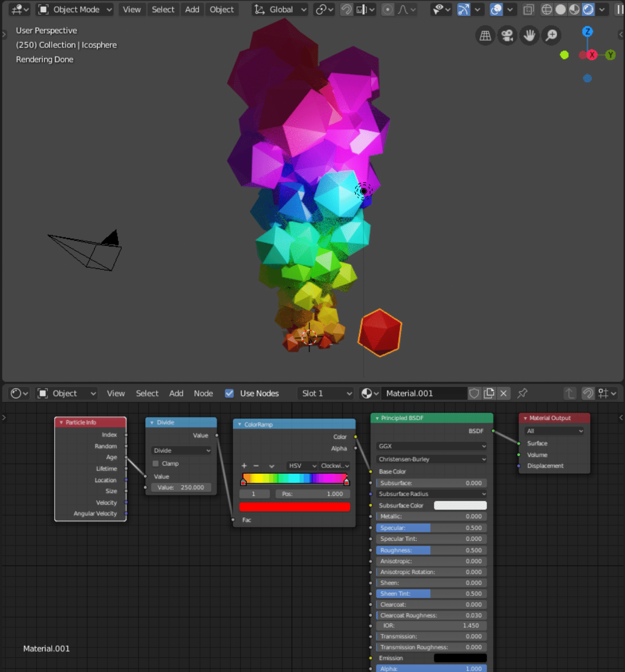Open viewport View menu

pyautogui.click(x=131, y=9)
